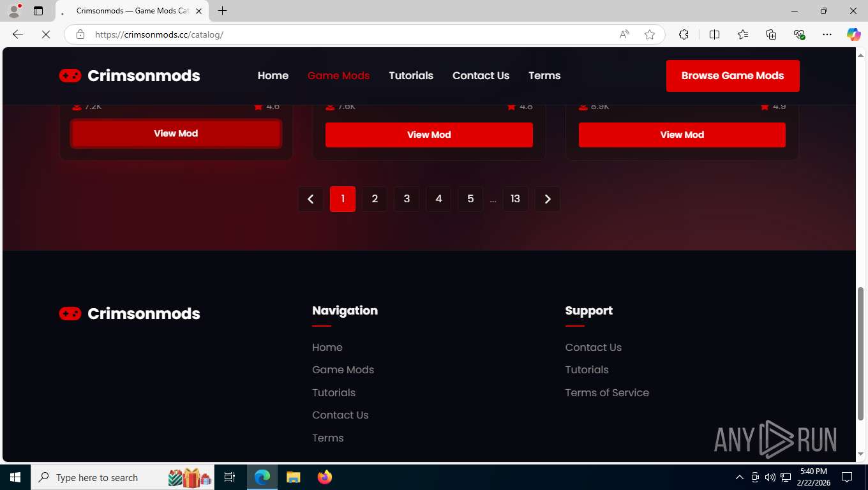868x490 pixels.
Task: Open a new browser tab
Action: coord(222,11)
